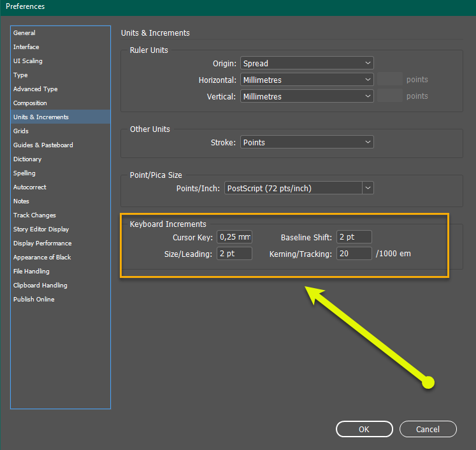Open the Stroke units dropdown
The height and width of the screenshot is (450, 476).
307,142
